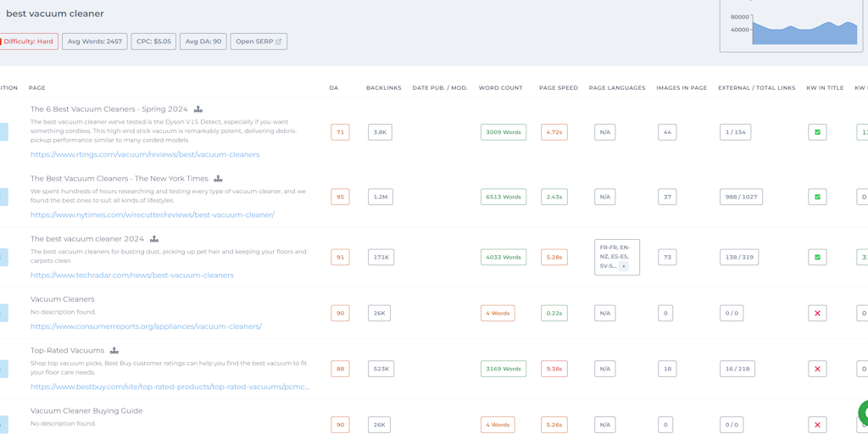Screen dimensions: 868x434
Task: Click green KW in Title checkmark for TechRadar row
Action: [817, 257]
